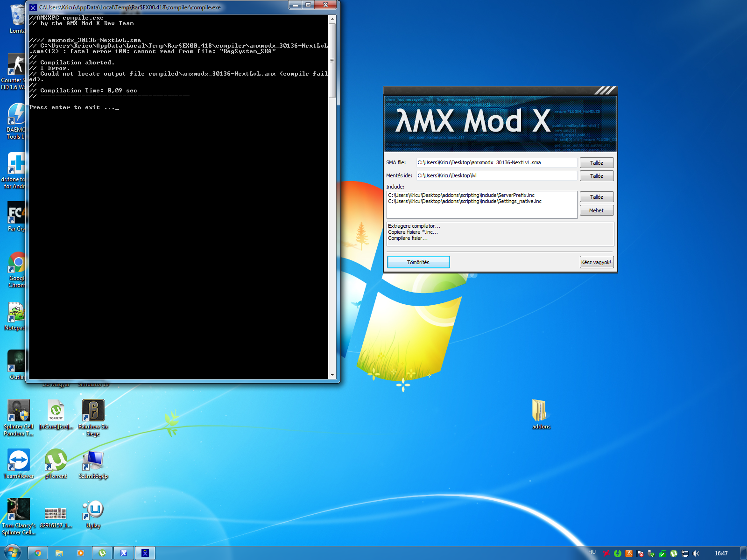747x560 pixels.
Task: Open the red atom tray icon
Action: point(606,553)
